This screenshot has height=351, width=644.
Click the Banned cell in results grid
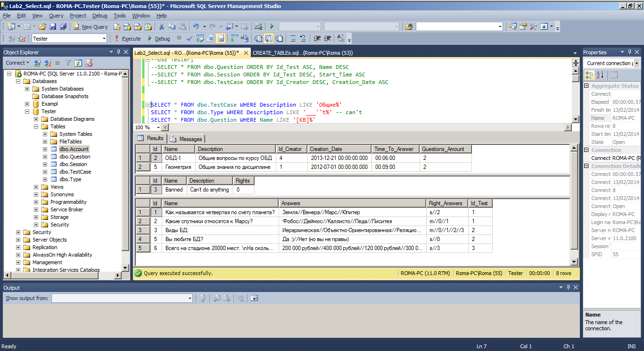click(x=174, y=190)
